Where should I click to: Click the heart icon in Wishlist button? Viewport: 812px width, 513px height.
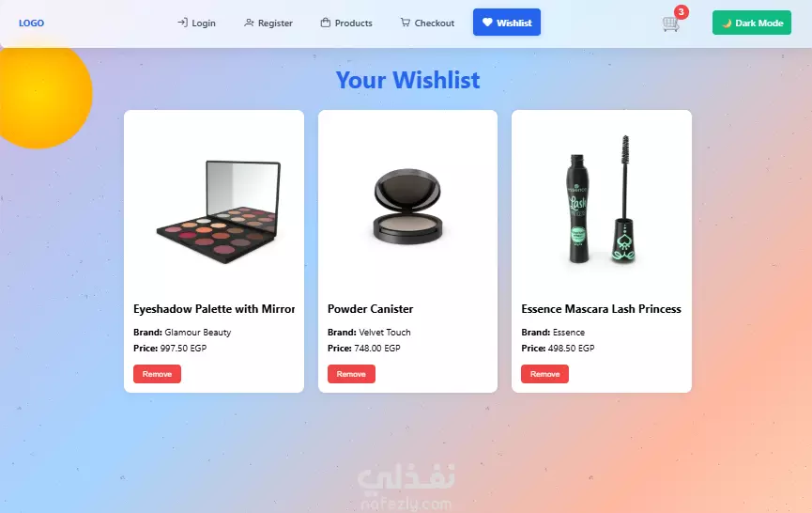click(x=487, y=23)
